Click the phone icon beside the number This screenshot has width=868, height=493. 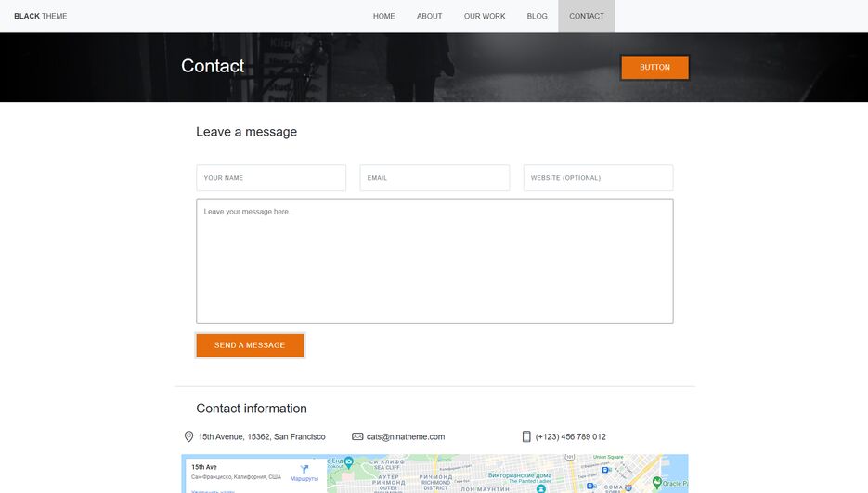[526, 436]
